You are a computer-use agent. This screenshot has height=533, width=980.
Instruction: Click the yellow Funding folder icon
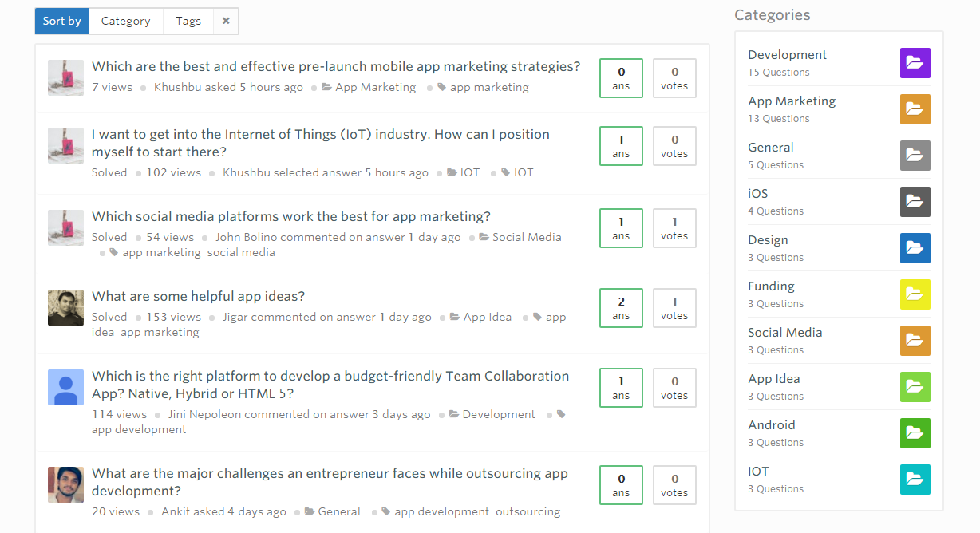[915, 294]
